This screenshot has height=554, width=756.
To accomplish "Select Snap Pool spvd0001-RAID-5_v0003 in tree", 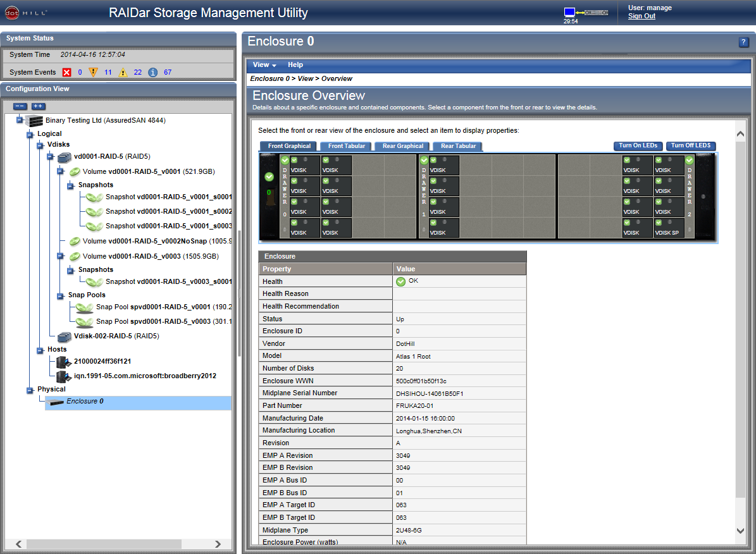I will 164,322.
